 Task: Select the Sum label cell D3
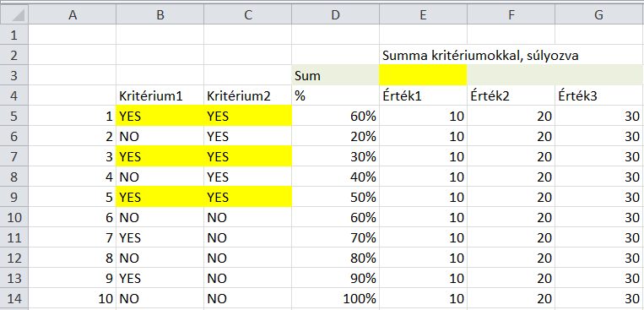click(x=336, y=75)
